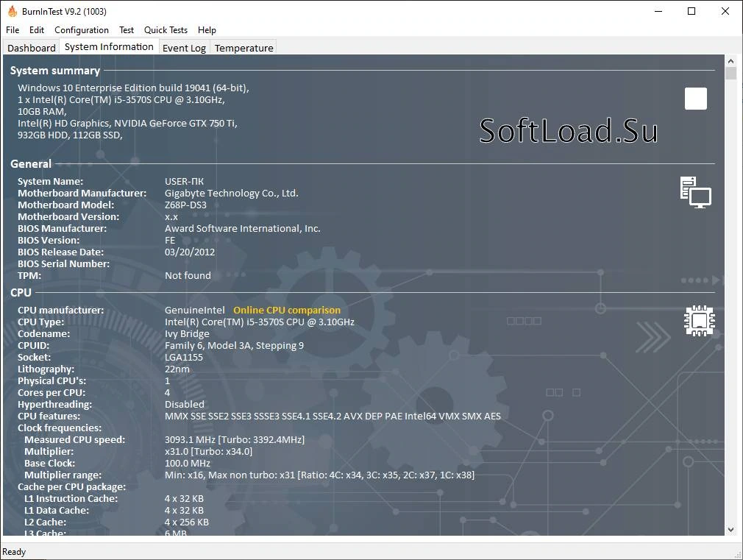Click the CPU features list MMX SSE

click(333, 417)
